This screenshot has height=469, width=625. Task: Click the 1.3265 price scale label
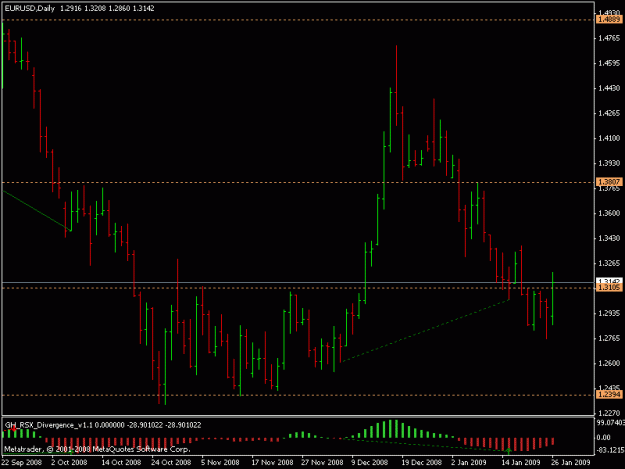click(x=609, y=263)
